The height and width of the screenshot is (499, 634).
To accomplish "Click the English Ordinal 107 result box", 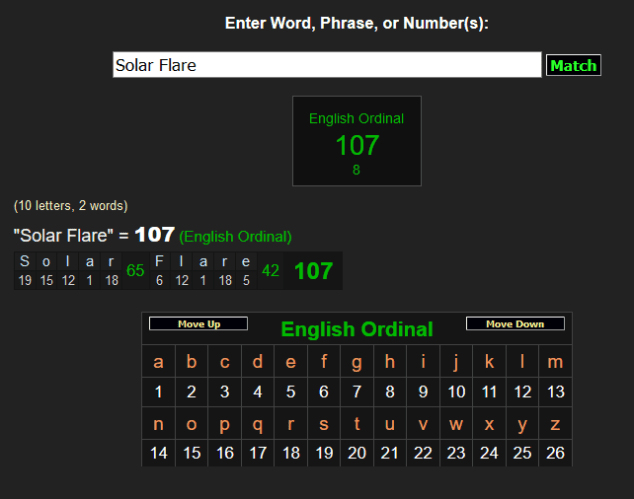I will [357, 141].
